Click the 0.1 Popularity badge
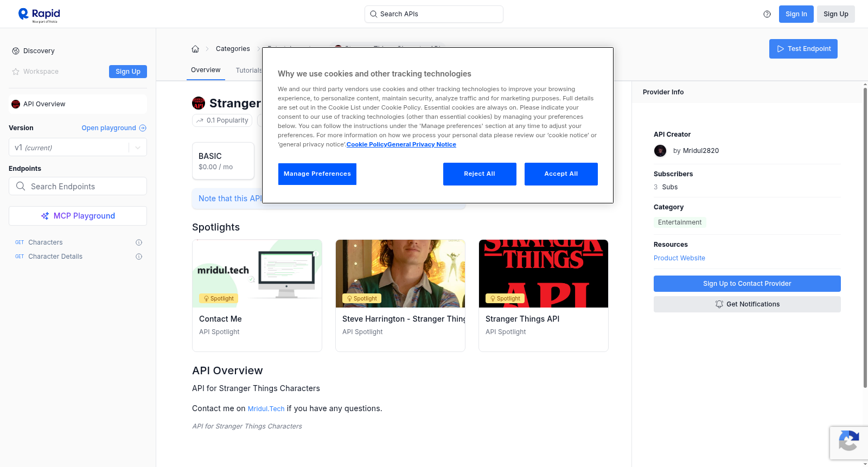 222,120
